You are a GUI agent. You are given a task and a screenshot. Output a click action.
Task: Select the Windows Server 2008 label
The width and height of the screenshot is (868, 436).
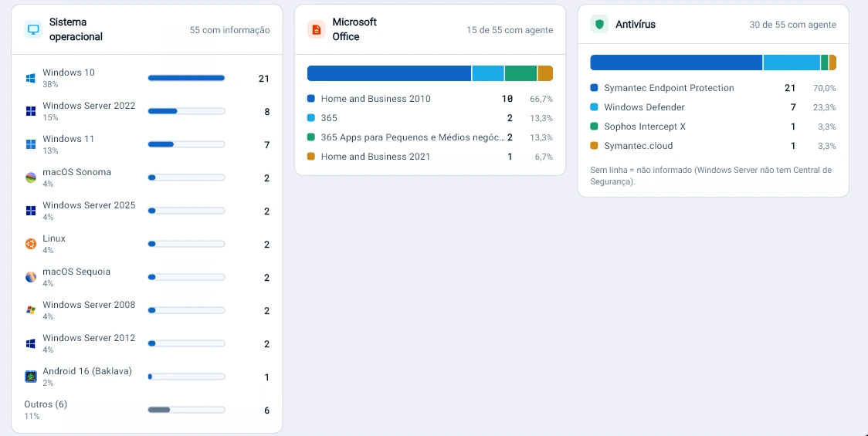tap(89, 305)
